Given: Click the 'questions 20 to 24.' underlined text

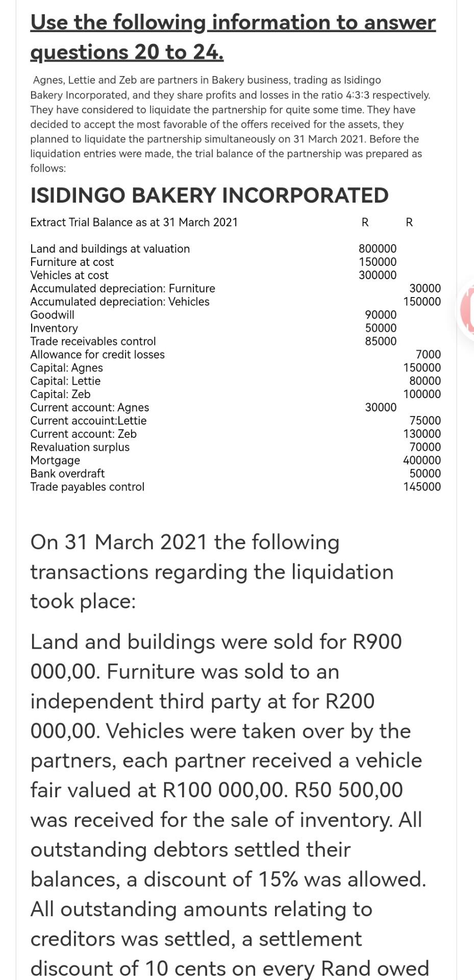Looking at the screenshot, I should [127, 52].
